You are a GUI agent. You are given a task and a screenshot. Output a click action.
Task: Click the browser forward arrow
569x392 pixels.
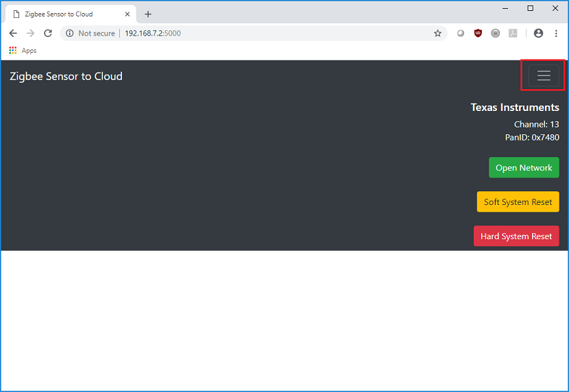point(30,33)
